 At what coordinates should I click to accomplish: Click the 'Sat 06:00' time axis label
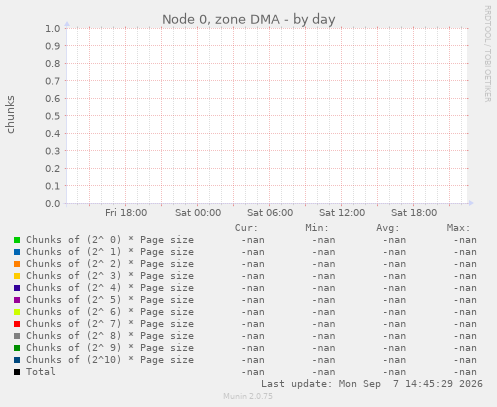click(x=270, y=213)
